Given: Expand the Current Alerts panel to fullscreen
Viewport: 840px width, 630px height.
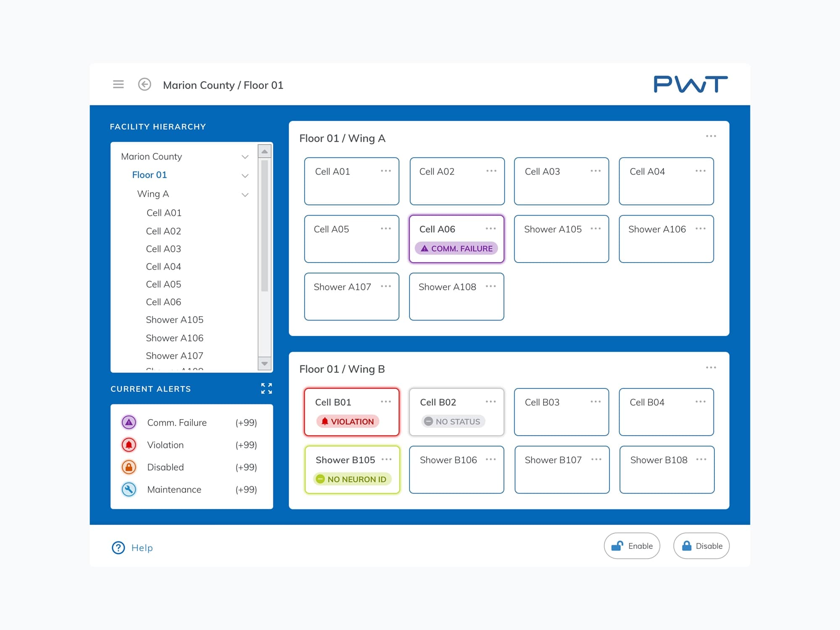Looking at the screenshot, I should 267,388.
